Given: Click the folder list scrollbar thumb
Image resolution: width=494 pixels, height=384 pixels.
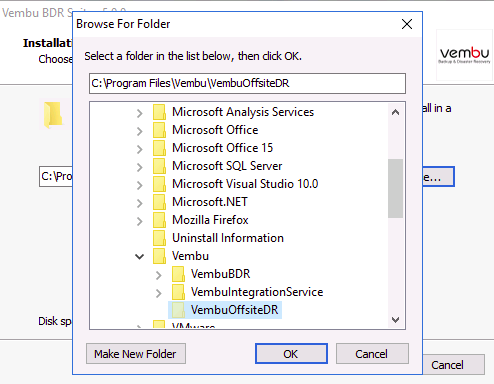Looking at the screenshot, I should (395, 188).
